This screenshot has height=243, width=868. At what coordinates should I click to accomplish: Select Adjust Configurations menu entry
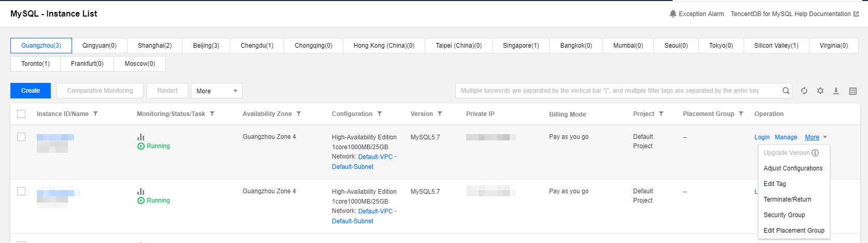coord(793,168)
